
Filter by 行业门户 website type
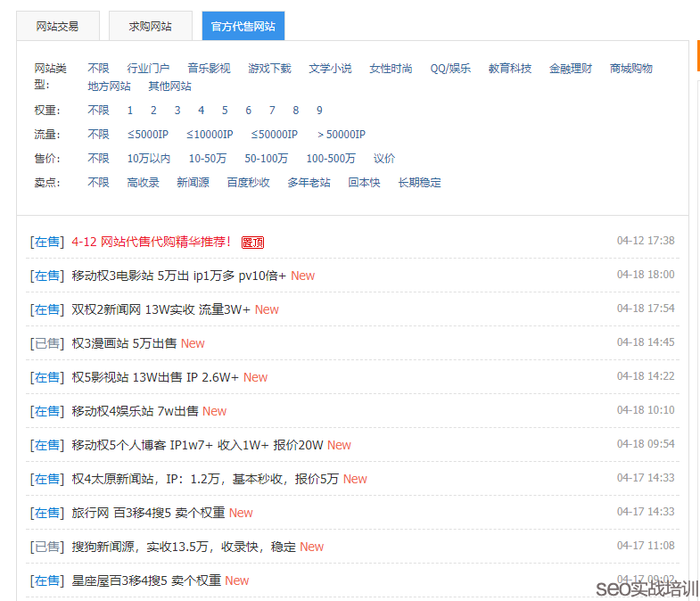pos(148,69)
